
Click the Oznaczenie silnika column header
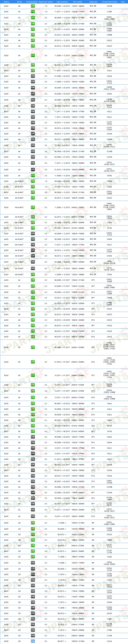click(110, 2)
